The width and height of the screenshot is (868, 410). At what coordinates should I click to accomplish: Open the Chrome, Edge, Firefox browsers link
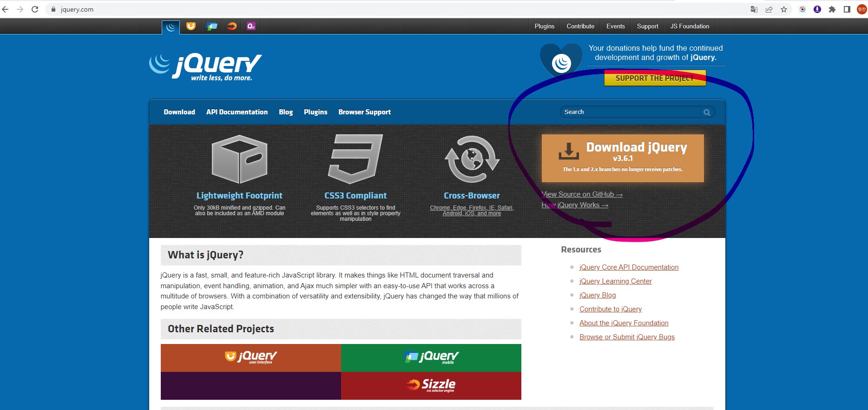point(472,211)
